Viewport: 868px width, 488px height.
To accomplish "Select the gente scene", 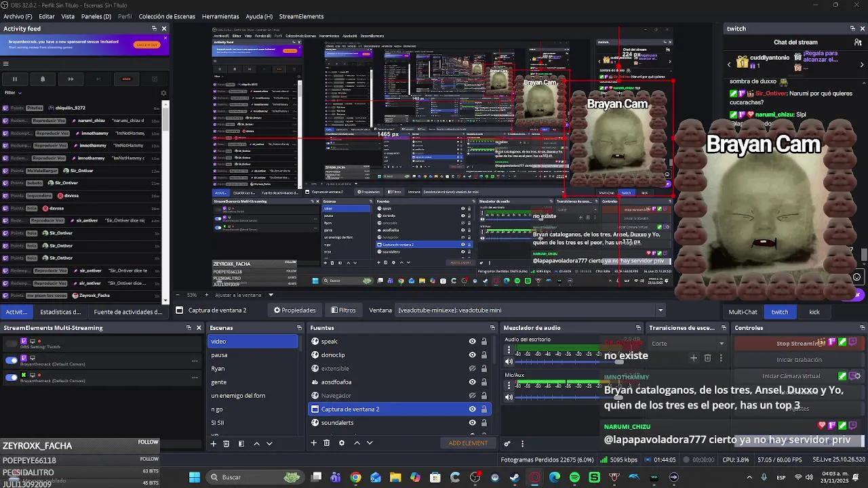I will [252, 382].
